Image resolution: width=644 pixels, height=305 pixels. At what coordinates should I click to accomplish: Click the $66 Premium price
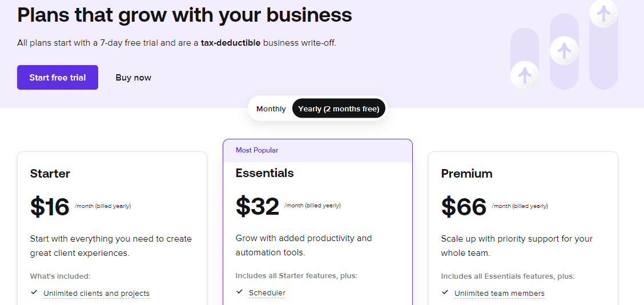[464, 207]
